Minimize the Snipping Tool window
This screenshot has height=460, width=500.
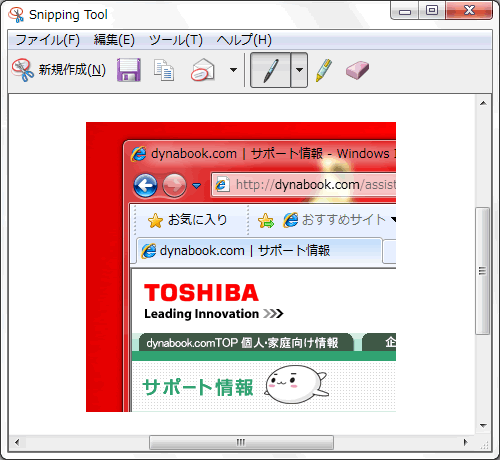point(405,11)
